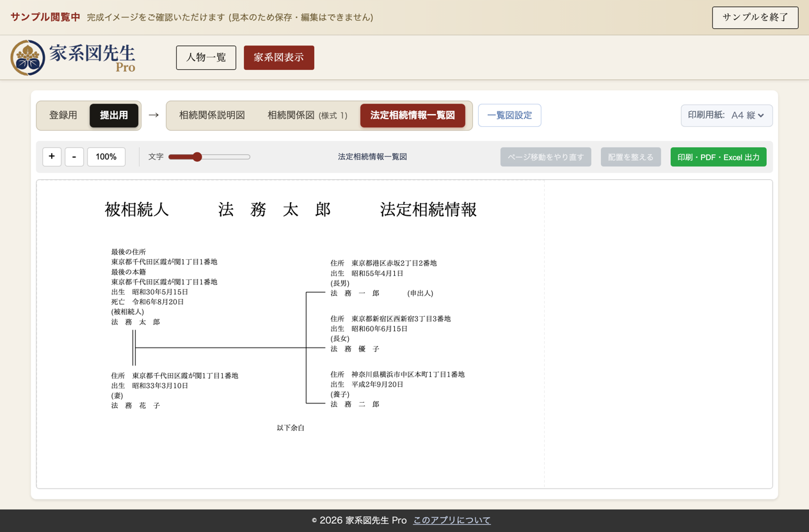Select the 法定相続情報一覧図 tab
This screenshot has height=532, width=809.
tap(413, 115)
